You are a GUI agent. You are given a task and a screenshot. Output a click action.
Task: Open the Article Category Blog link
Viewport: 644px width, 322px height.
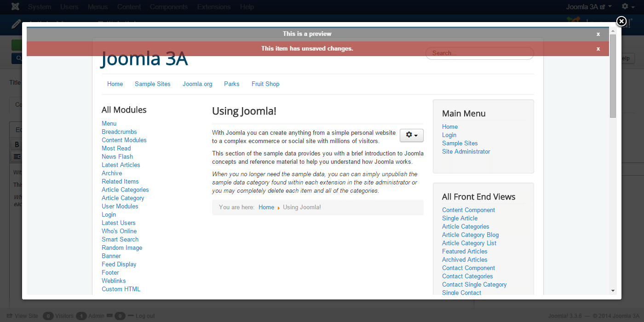[x=471, y=235]
